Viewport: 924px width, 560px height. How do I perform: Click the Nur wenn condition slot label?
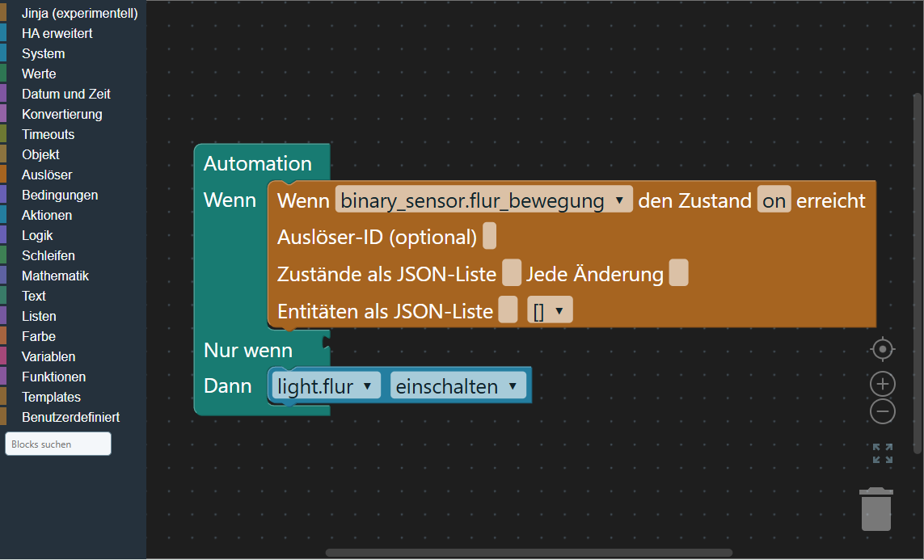pyautogui.click(x=248, y=350)
